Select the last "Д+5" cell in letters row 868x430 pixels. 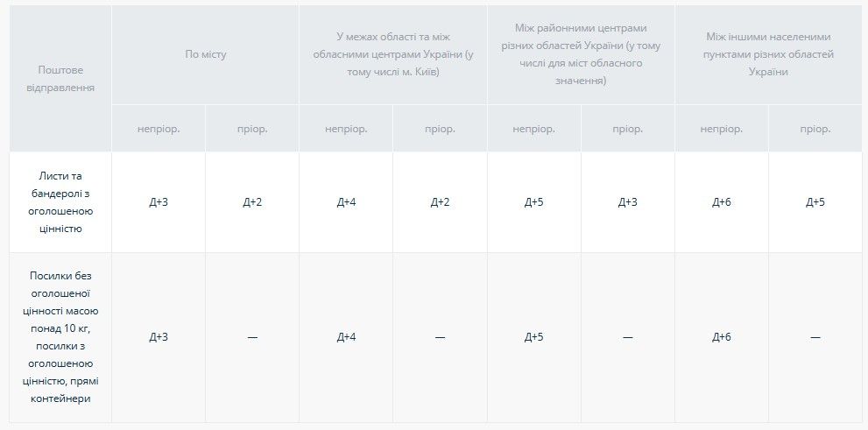(x=815, y=202)
